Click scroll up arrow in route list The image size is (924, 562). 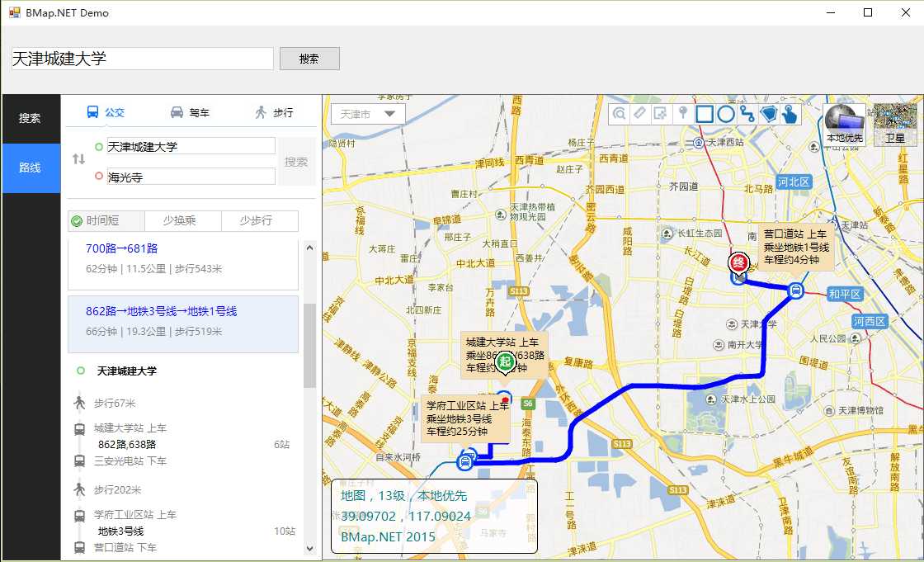[310, 248]
